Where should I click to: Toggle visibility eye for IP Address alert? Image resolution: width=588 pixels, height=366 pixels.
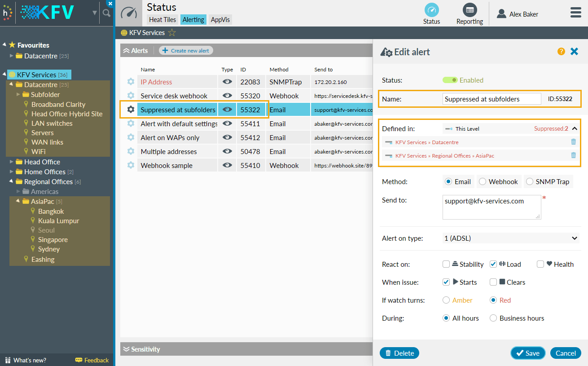coord(227,81)
